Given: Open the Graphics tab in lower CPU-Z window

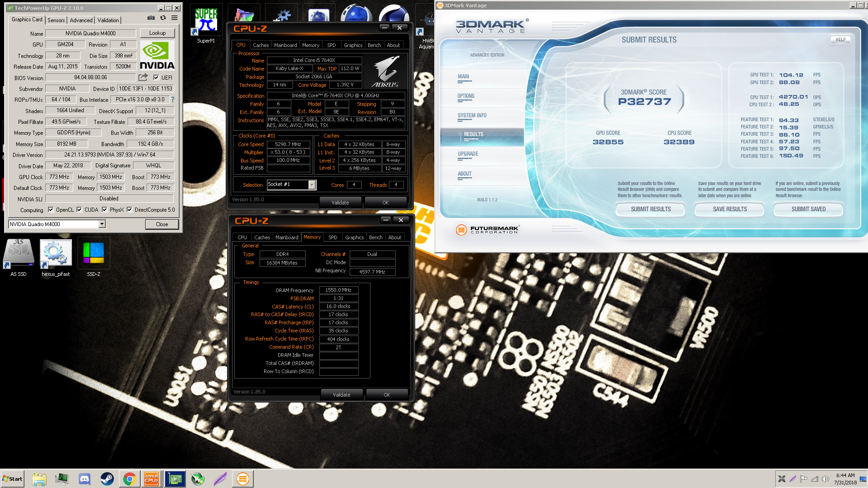Looking at the screenshot, I should (x=354, y=237).
